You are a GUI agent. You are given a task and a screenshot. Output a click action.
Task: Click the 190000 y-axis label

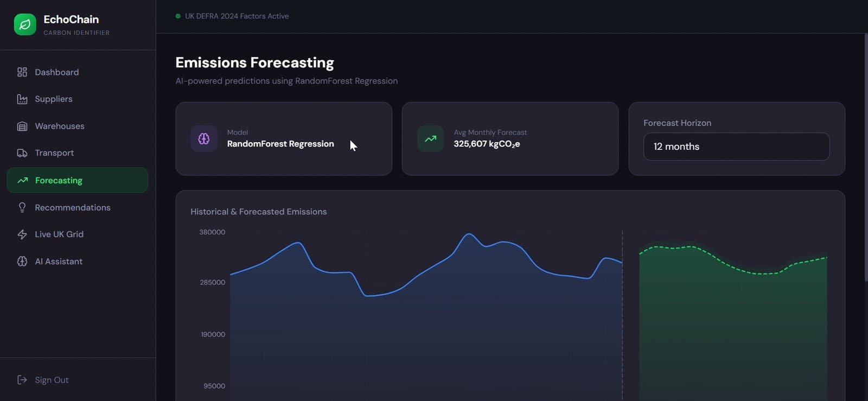(213, 335)
